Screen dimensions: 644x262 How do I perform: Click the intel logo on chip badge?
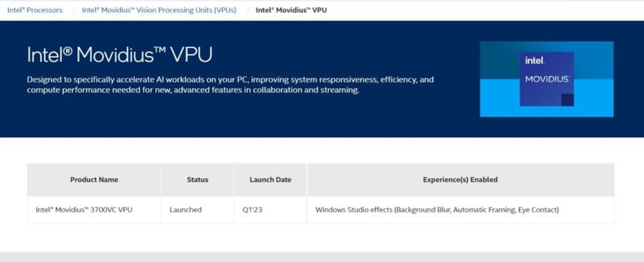click(x=534, y=61)
